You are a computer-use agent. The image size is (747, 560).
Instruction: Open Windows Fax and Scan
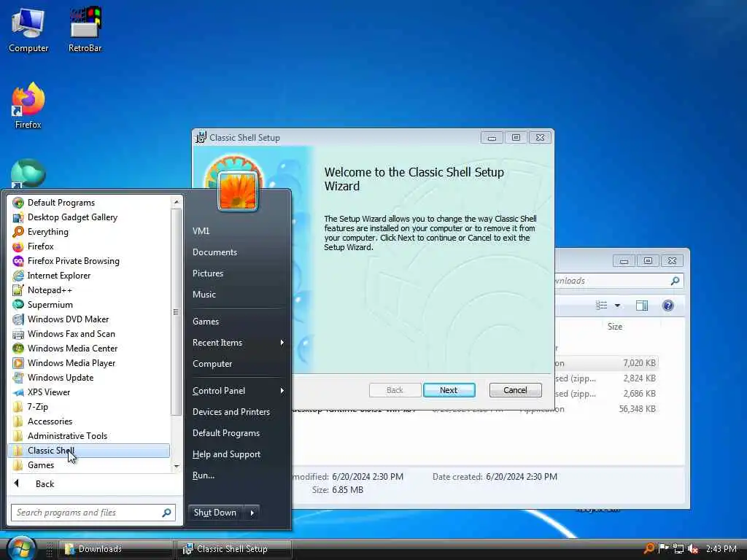pyautogui.click(x=71, y=334)
